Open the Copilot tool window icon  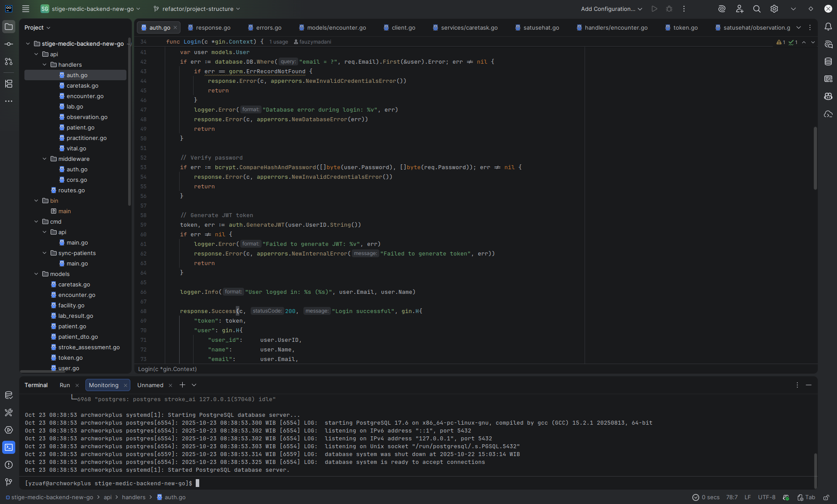click(x=828, y=96)
